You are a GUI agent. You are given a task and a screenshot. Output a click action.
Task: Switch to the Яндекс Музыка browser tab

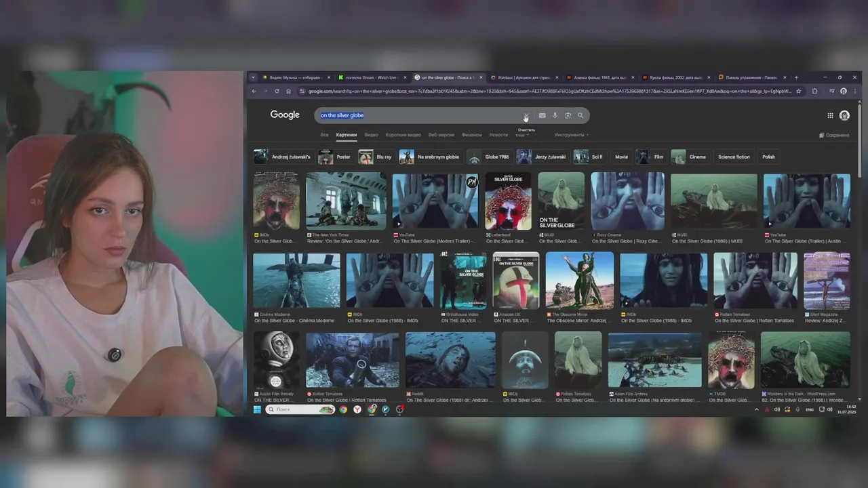coord(294,77)
